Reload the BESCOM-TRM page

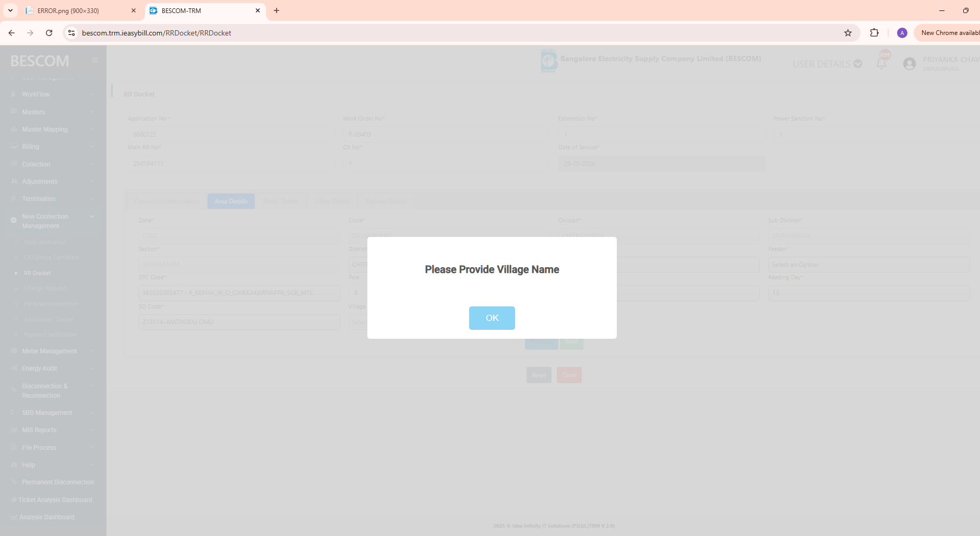tap(49, 33)
